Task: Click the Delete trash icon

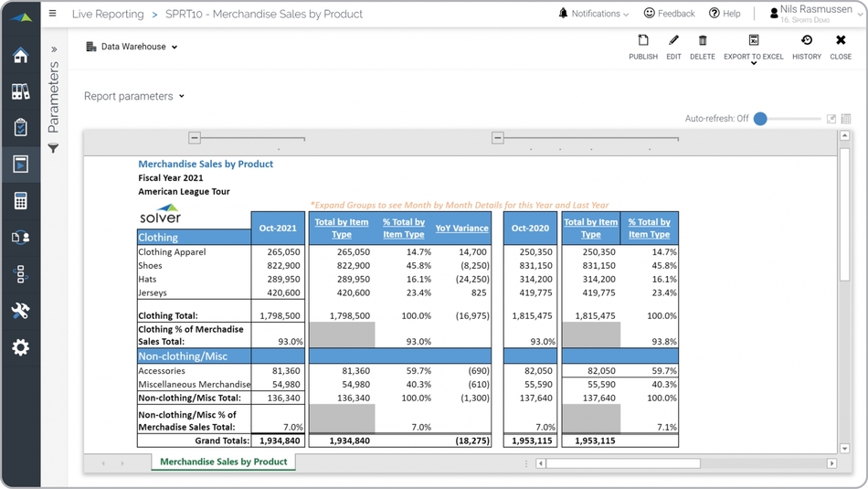Action: coord(703,47)
